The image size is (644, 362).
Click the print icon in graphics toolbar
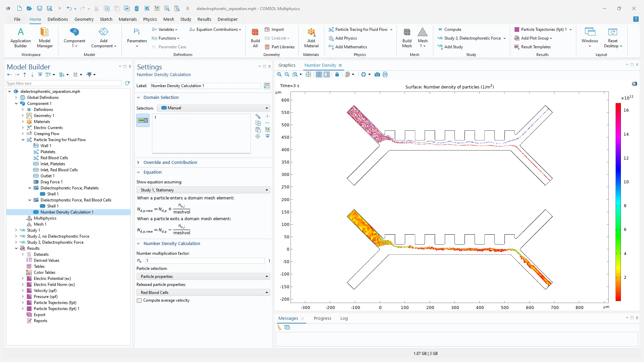385,74
